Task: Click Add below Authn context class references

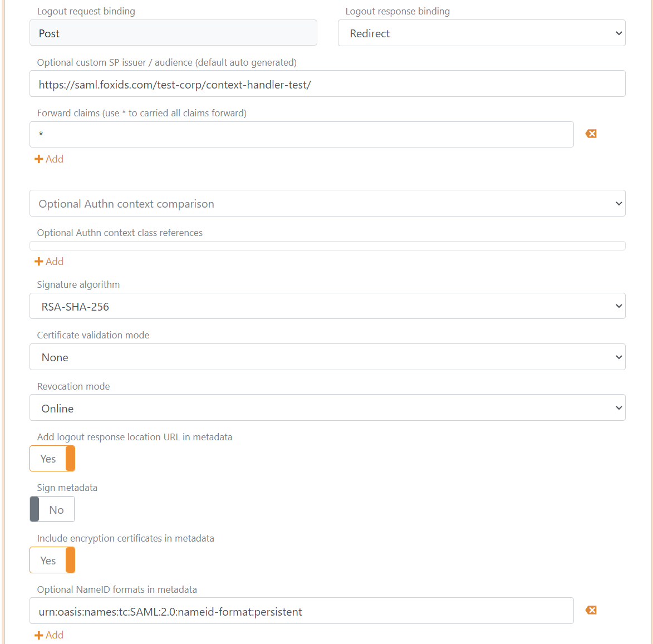Action: [49, 261]
